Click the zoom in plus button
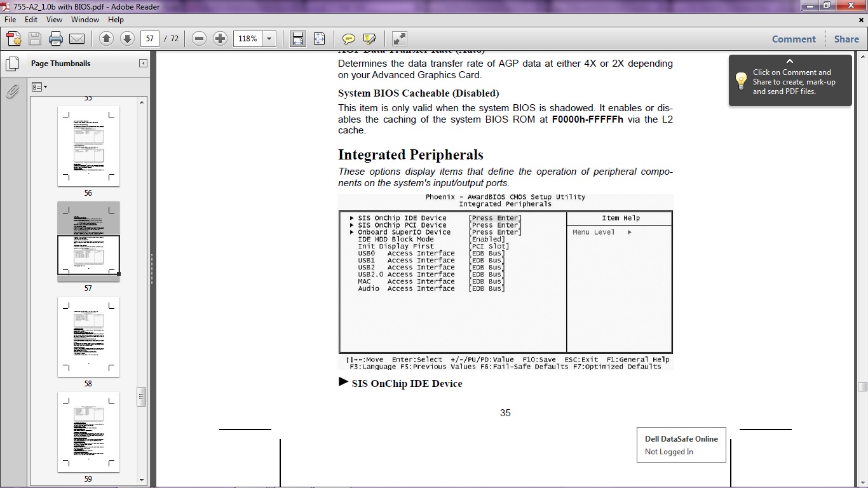 pyautogui.click(x=220, y=39)
